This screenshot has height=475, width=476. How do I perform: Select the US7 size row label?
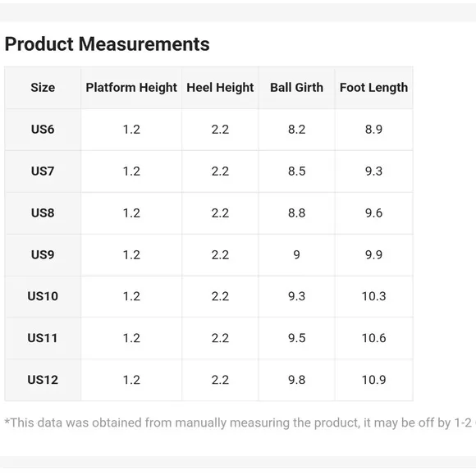pos(43,171)
